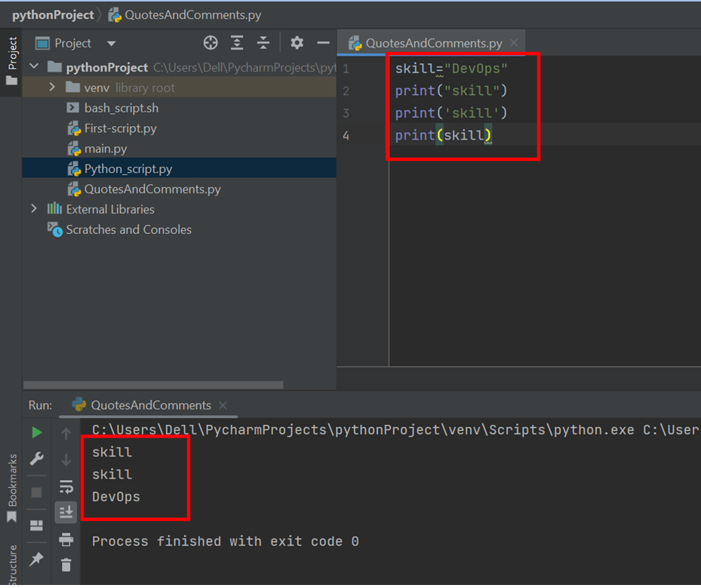
Task: Collapse all nodes in Project view
Action: pos(263,42)
